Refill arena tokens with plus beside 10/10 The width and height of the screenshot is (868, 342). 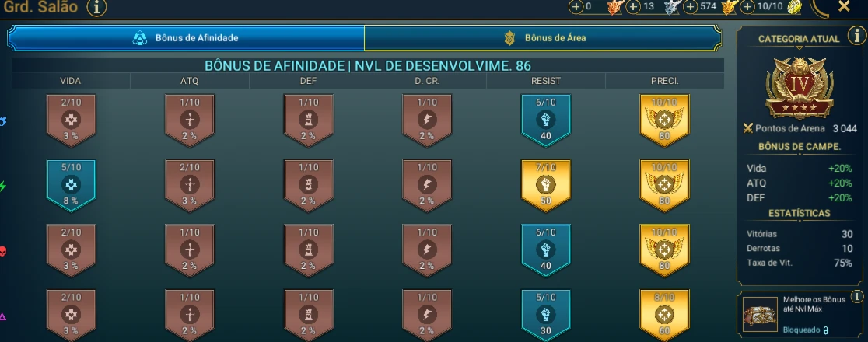(748, 7)
